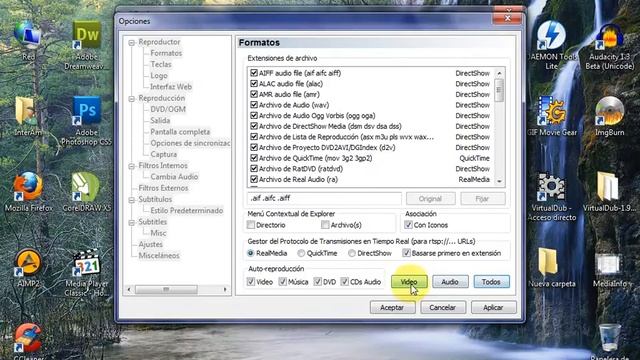Toggle the Música auto-play checkbox

click(x=282, y=282)
